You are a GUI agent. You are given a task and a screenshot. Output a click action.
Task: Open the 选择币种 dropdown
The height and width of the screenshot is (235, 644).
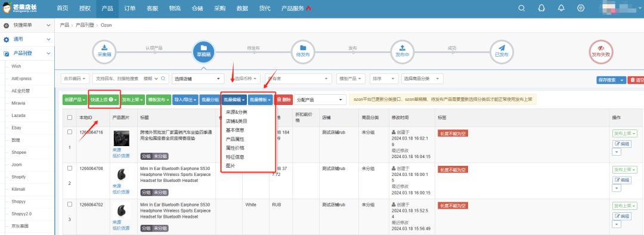click(246, 79)
